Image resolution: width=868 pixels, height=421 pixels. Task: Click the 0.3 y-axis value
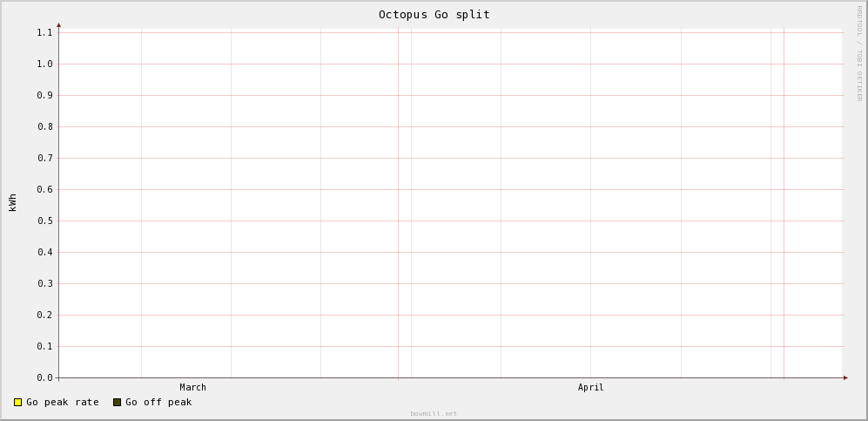pos(45,283)
